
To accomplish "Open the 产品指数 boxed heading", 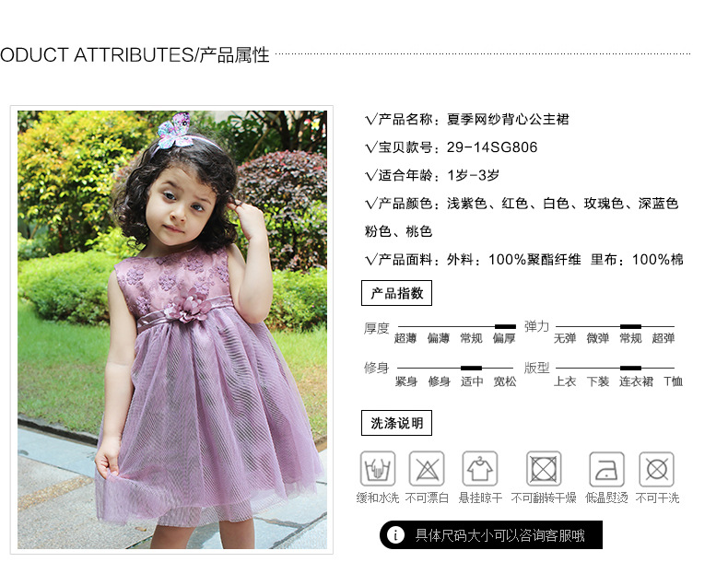I will [396, 293].
